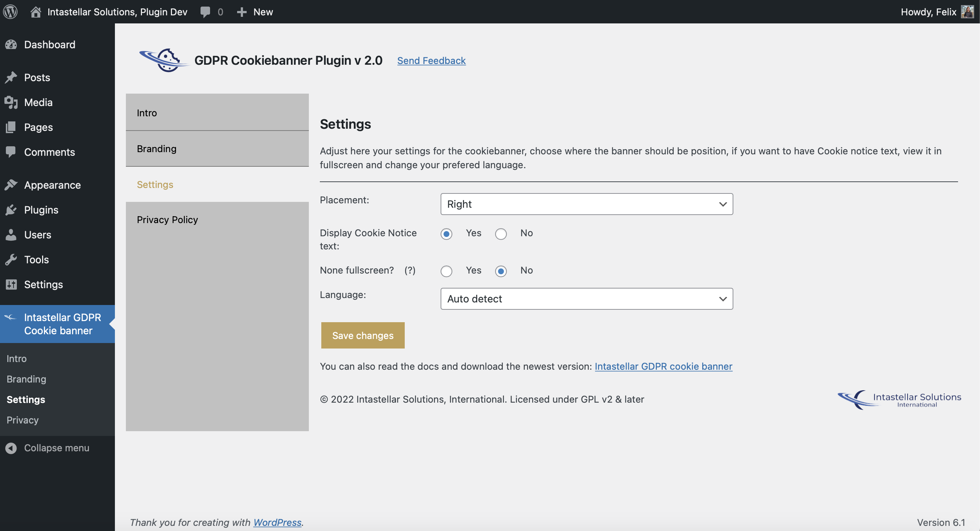
Task: Open Intastellar GDPR Cookie banner menu
Action: (57, 324)
